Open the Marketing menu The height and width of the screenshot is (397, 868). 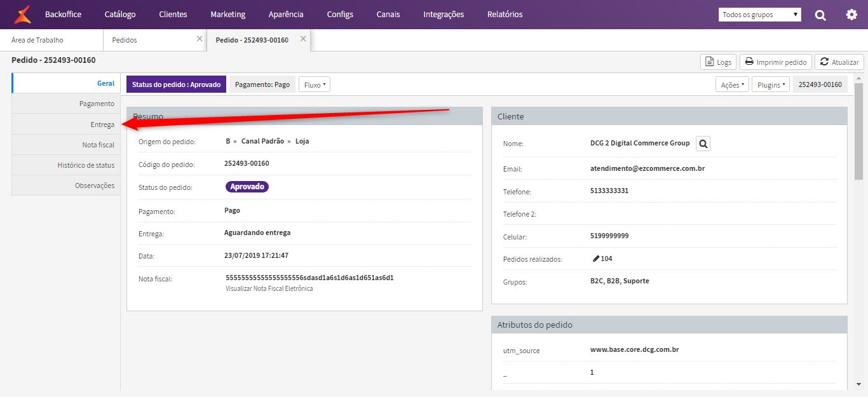[x=227, y=14]
